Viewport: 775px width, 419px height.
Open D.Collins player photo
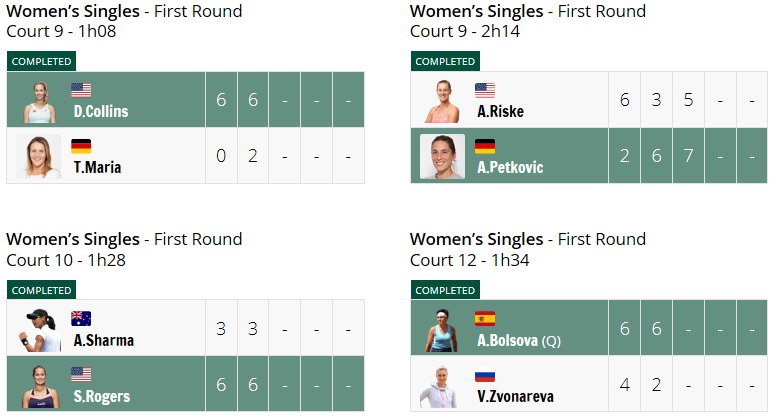click(x=39, y=102)
